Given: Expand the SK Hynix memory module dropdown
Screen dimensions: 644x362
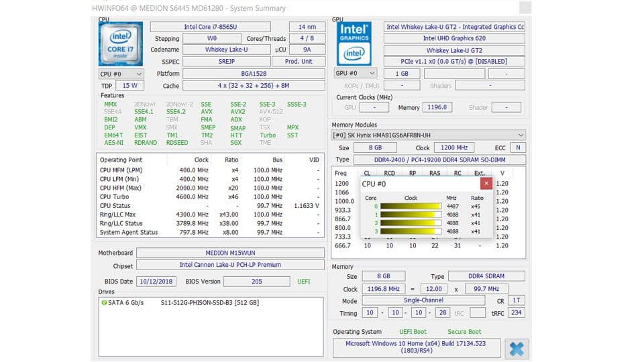Looking at the screenshot, I should 429,135.
